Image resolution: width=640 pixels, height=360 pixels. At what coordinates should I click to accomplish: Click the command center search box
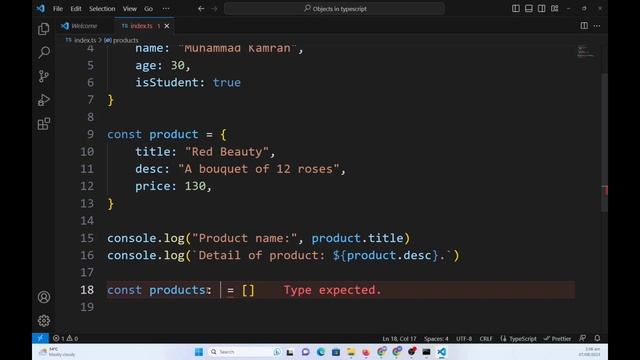point(334,9)
